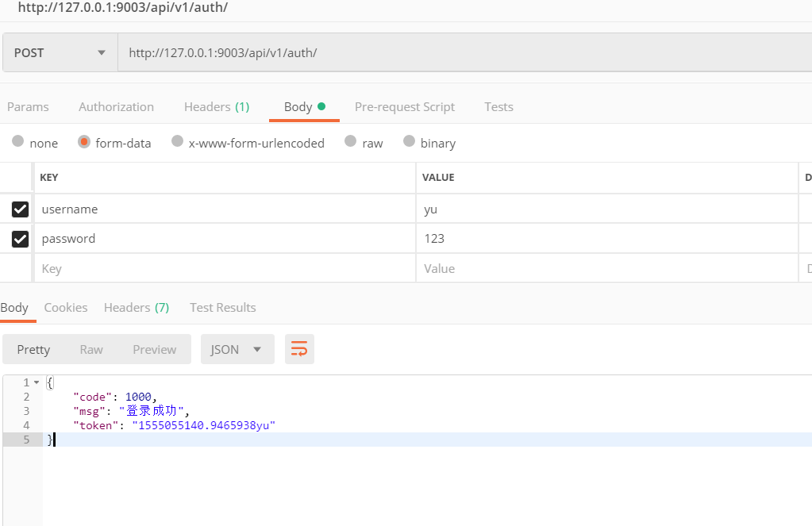Switch to the Authorization tab
The height and width of the screenshot is (526, 812).
coord(116,106)
